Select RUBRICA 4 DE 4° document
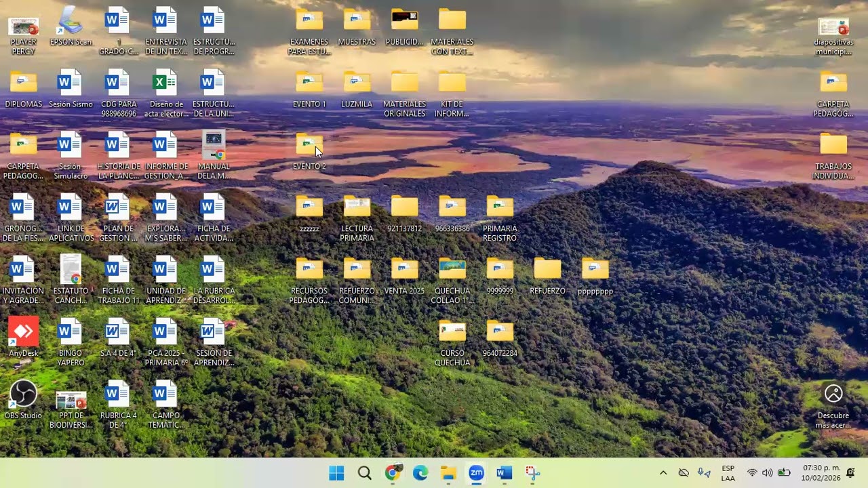 tap(118, 406)
